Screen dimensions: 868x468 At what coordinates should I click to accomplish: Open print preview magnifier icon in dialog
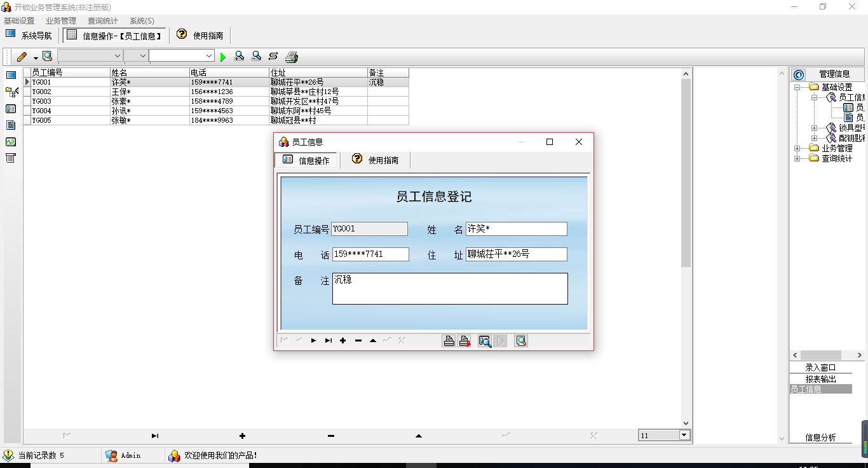[485, 341]
